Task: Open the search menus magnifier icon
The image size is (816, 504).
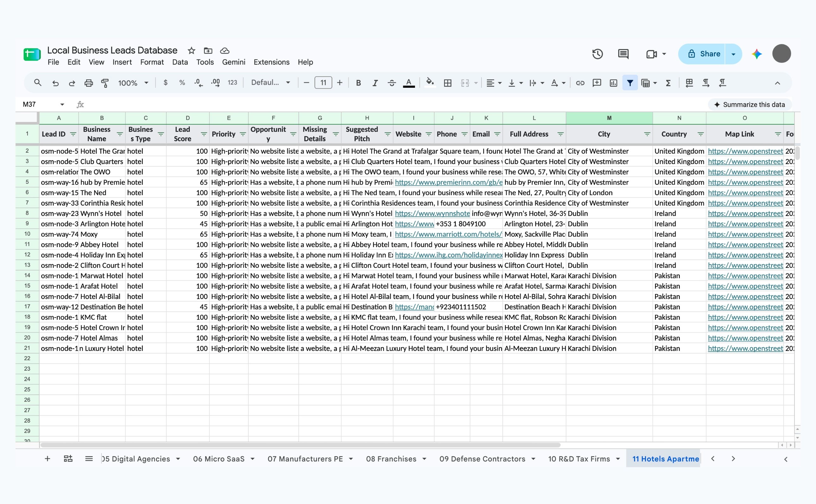Action: pyautogui.click(x=38, y=83)
